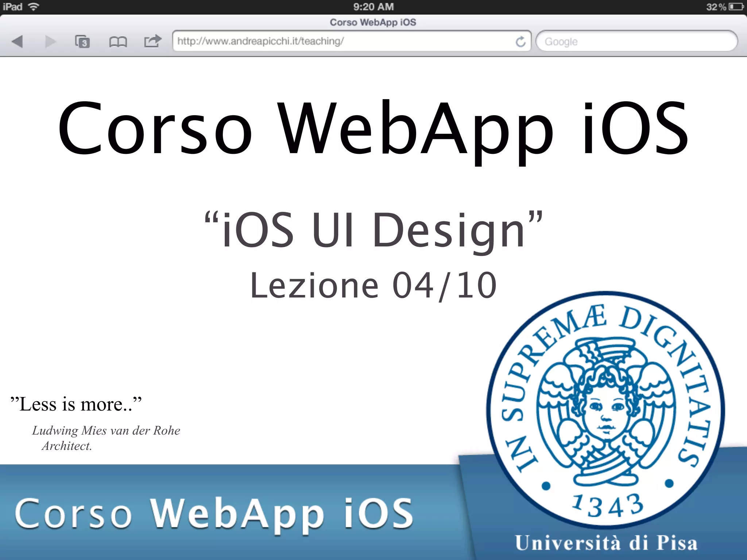Tap the share arrow icon
The width and height of the screenshot is (747, 560).
pyautogui.click(x=152, y=41)
